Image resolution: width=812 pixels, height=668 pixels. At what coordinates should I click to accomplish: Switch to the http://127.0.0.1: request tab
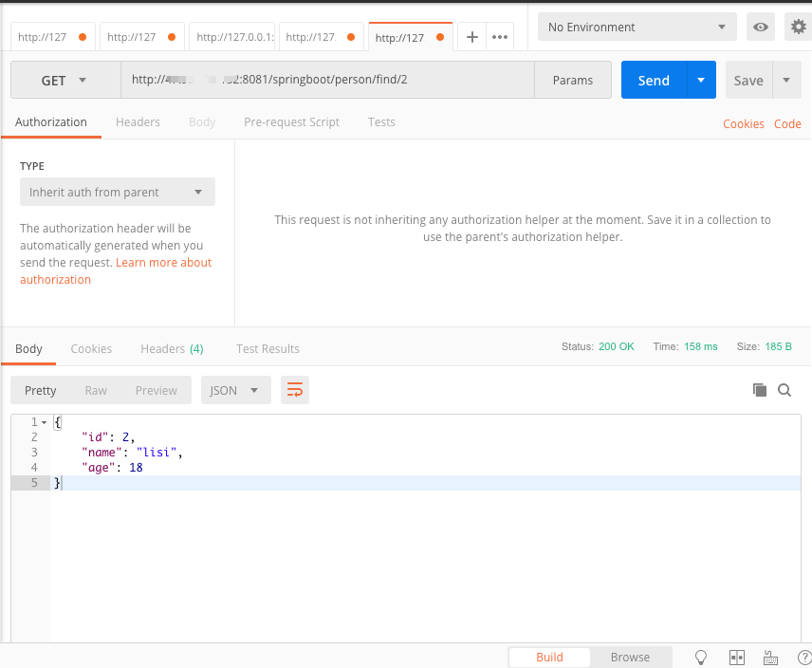click(232, 37)
